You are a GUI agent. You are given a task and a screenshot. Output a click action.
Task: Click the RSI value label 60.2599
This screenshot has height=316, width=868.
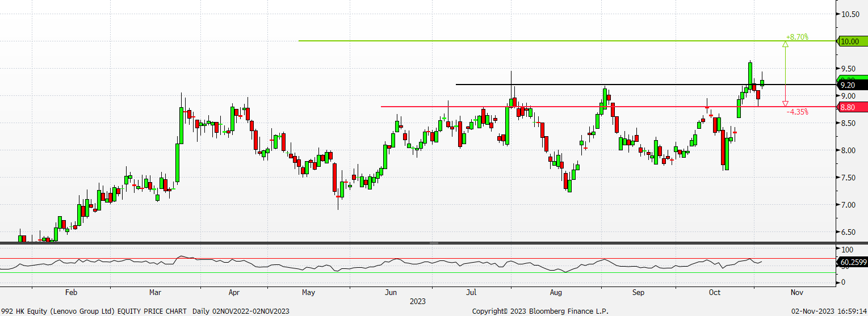[853, 262]
